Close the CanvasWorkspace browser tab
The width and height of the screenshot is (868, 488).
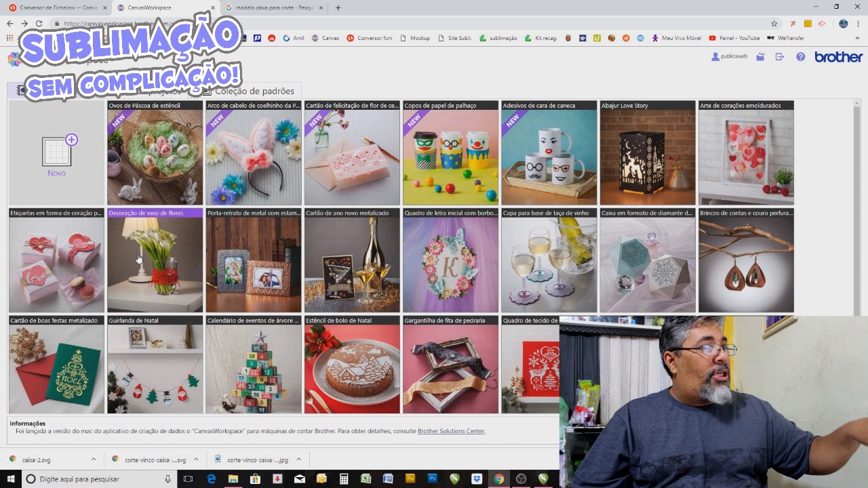pos(212,7)
